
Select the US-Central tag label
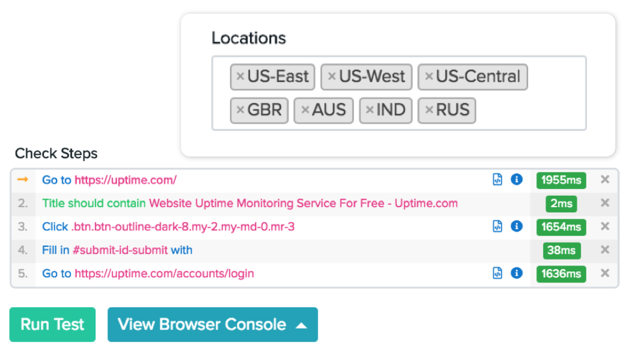coord(478,76)
